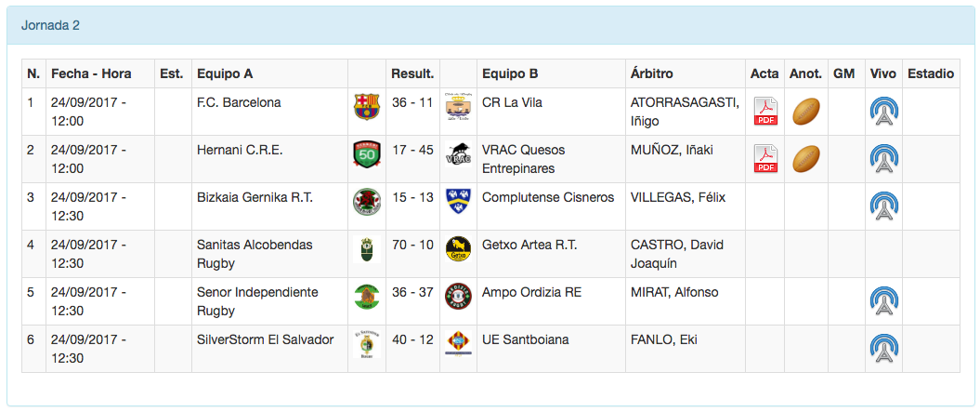Open live broadcast for SilverStorm El Salvador match
Viewport: 980px width, 412px height.
coord(883,349)
